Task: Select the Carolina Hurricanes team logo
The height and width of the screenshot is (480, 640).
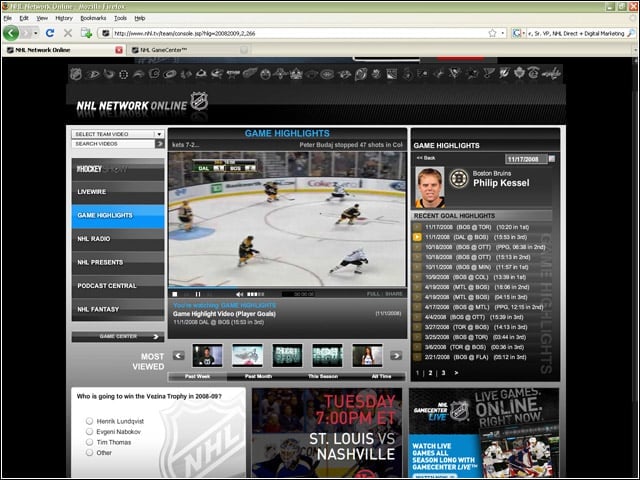Action: (170, 74)
